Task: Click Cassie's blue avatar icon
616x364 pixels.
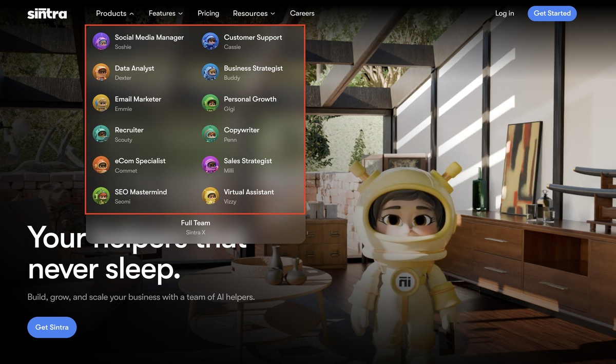Action: point(210,42)
